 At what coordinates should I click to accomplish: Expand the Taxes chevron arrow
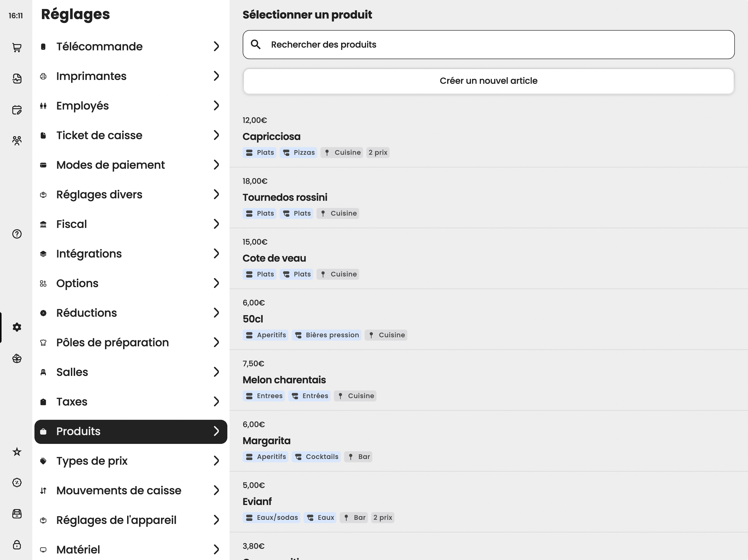tap(216, 402)
